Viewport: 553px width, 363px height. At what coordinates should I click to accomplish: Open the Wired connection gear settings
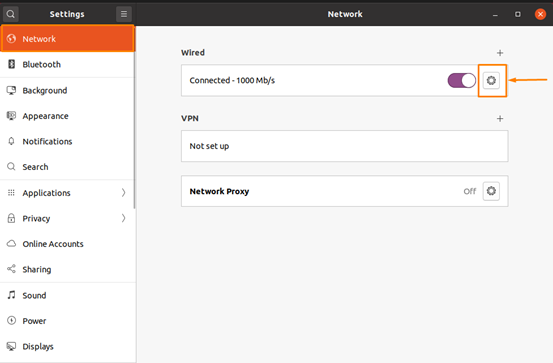point(491,80)
